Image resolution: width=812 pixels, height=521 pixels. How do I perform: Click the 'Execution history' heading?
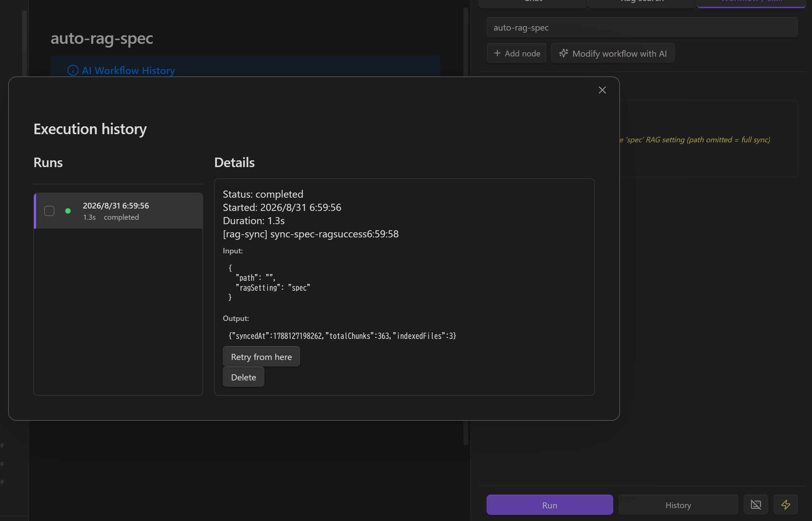[90, 129]
